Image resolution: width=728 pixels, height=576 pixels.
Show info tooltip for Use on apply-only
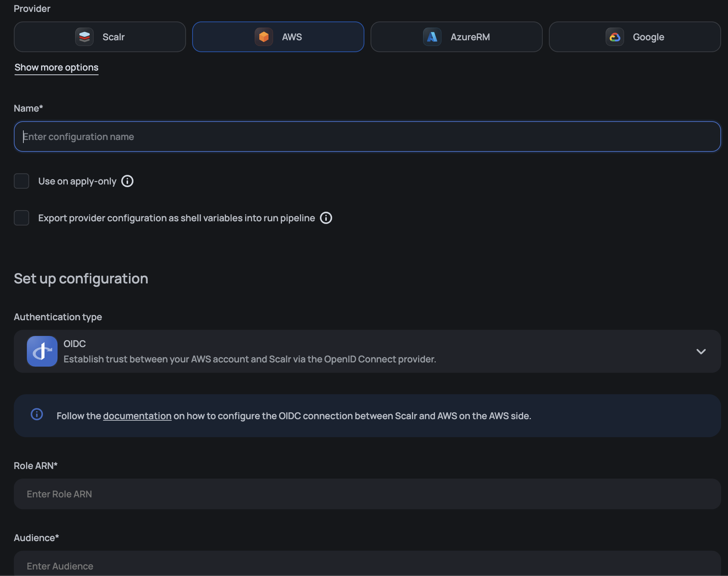127,181
